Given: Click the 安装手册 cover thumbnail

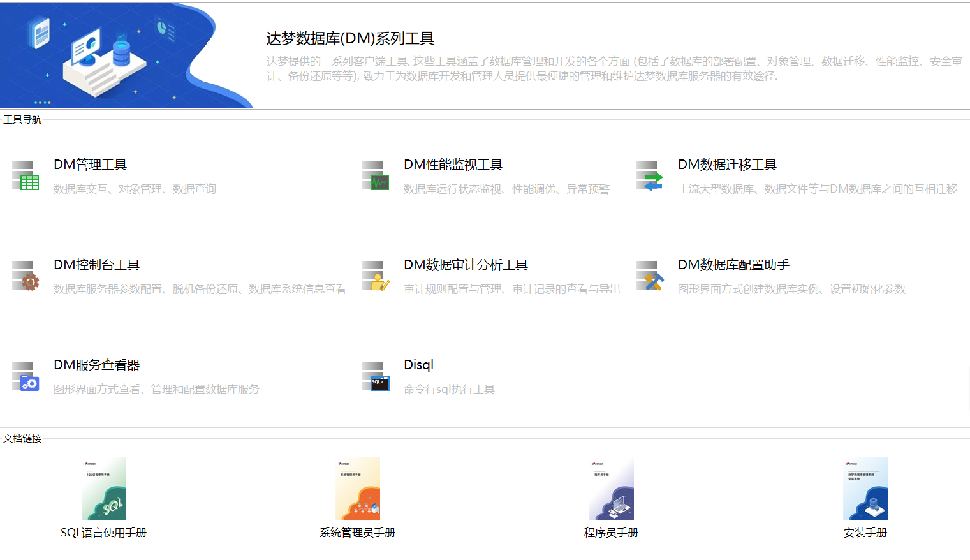Looking at the screenshot, I should [x=865, y=488].
